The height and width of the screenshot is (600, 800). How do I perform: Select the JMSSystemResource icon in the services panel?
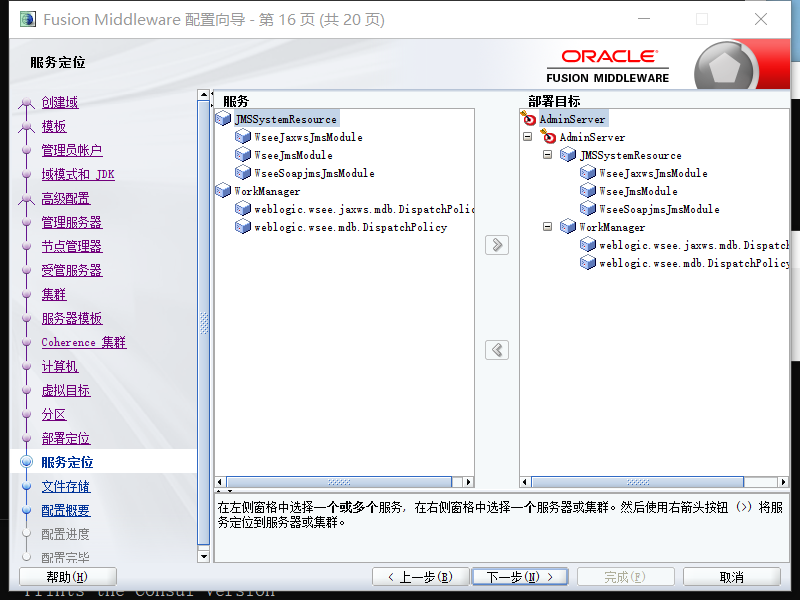coord(225,118)
